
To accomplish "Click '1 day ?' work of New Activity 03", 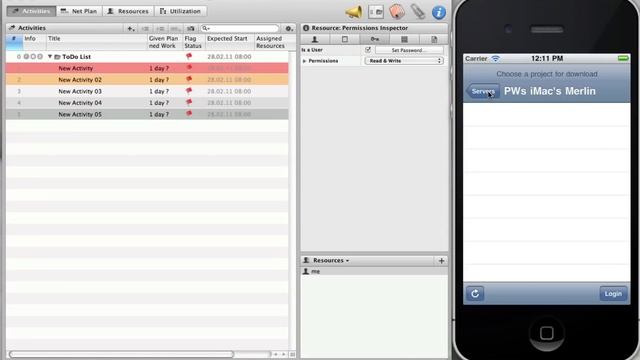I will 159,91.
